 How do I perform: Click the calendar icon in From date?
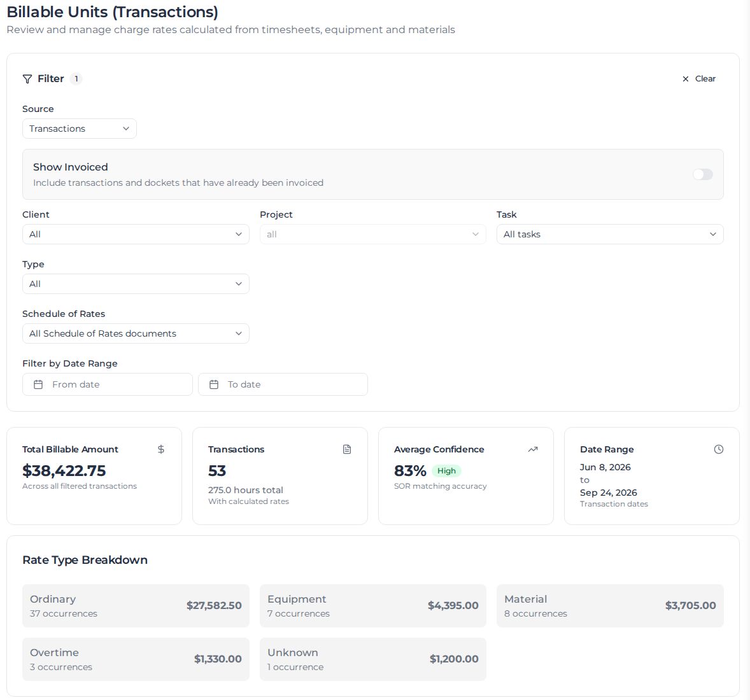click(38, 384)
